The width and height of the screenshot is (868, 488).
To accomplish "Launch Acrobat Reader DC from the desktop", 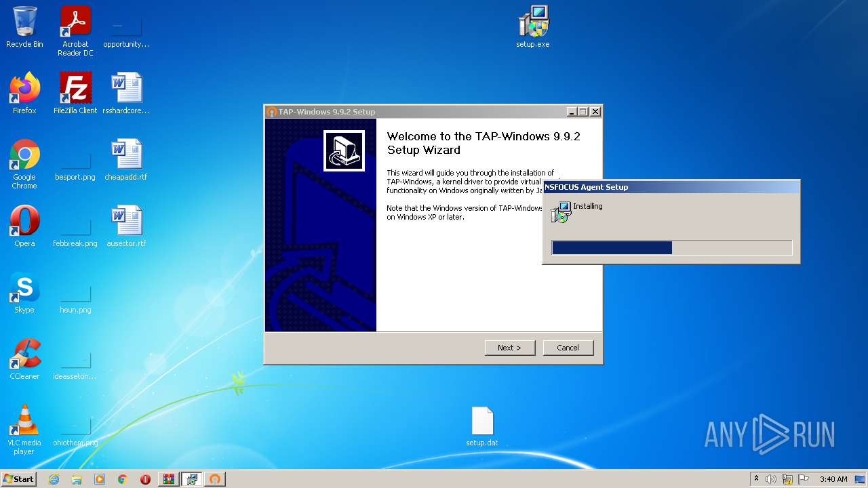I will coord(75,31).
